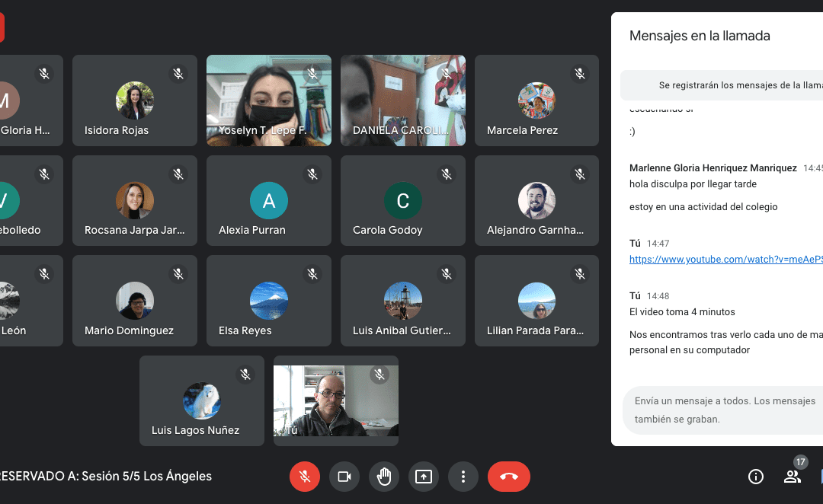Select Marcela Perez's profile photo
This screenshot has width=823, height=504.
[x=536, y=100]
